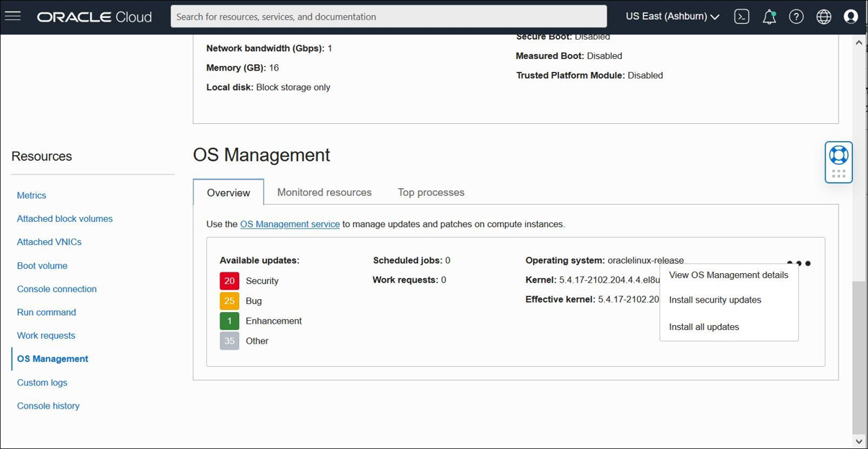Viewport: 868px width, 449px height.
Task: Open the language selection globe
Action: [x=823, y=16]
